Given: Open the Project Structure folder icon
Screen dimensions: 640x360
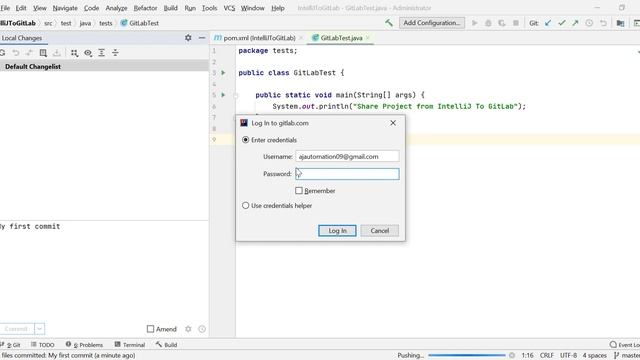Looking at the screenshot, I should click(x=620, y=23).
